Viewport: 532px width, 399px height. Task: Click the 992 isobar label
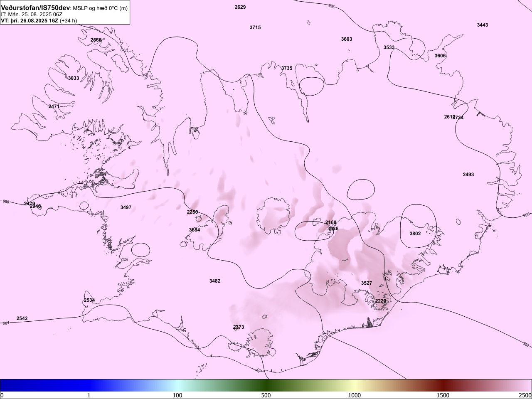tap(526, 345)
